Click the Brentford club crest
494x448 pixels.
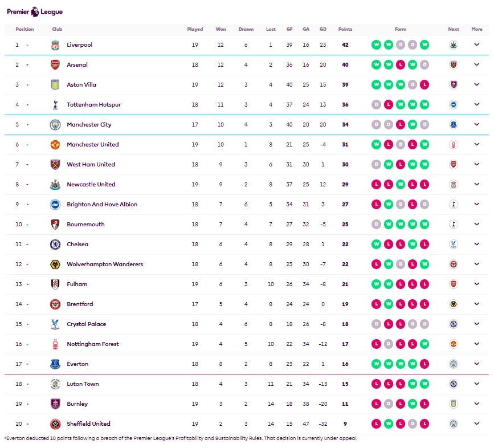coord(55,304)
